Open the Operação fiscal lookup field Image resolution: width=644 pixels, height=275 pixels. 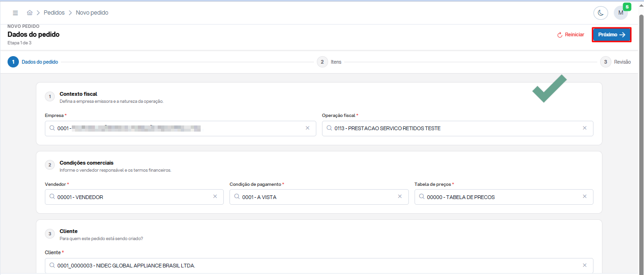[x=458, y=128]
